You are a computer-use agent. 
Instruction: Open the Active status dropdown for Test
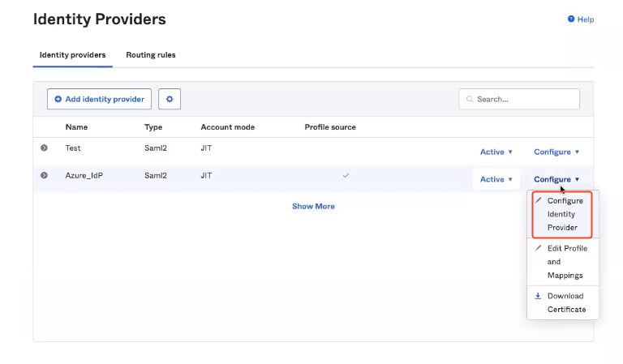tap(496, 152)
